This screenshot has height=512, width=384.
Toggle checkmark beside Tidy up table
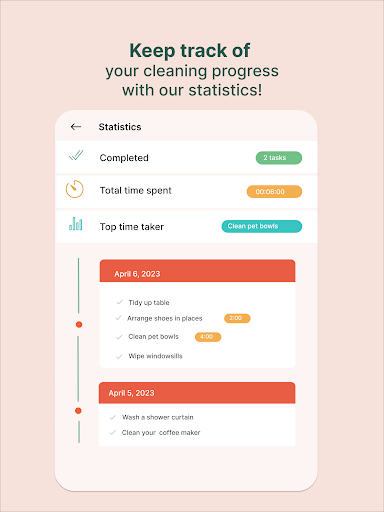[119, 302]
